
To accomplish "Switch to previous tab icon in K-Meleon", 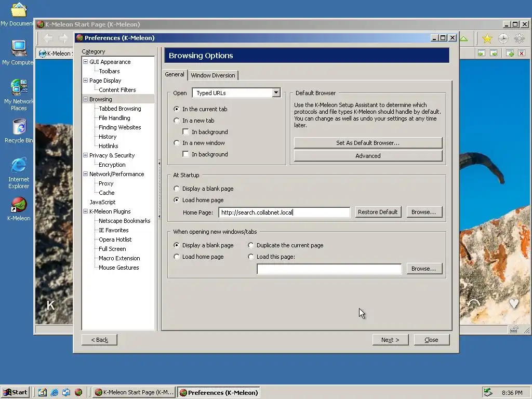I will (482, 53).
